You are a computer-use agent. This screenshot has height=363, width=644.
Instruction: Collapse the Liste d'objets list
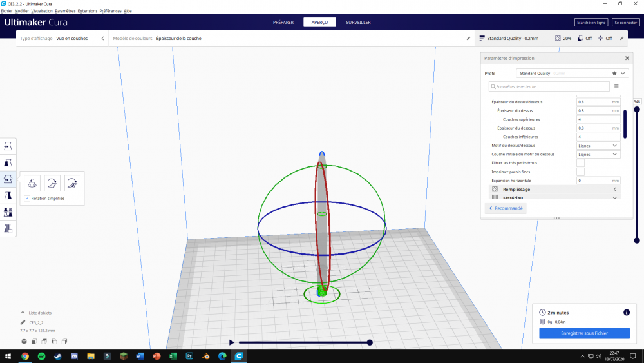click(x=23, y=313)
